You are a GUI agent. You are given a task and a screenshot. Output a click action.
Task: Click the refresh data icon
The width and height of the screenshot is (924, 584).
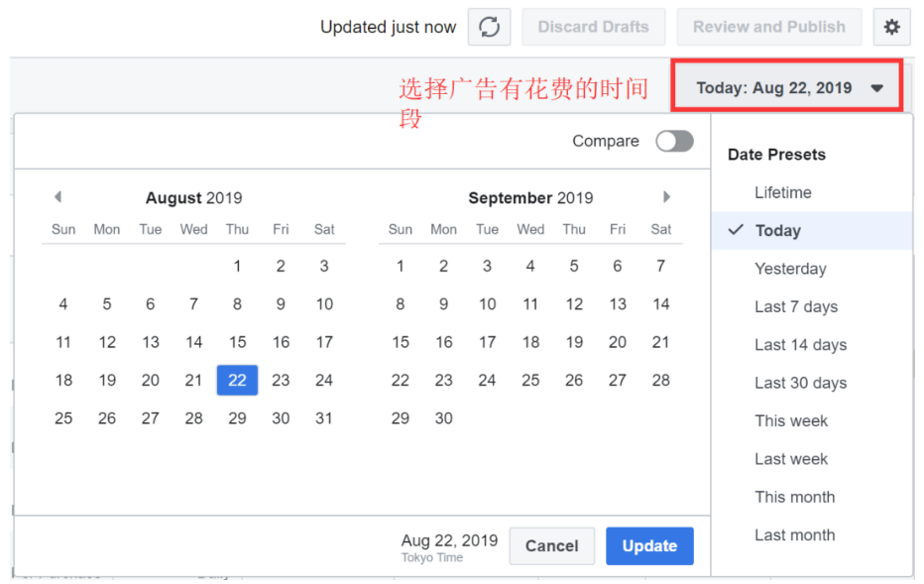coord(489,27)
